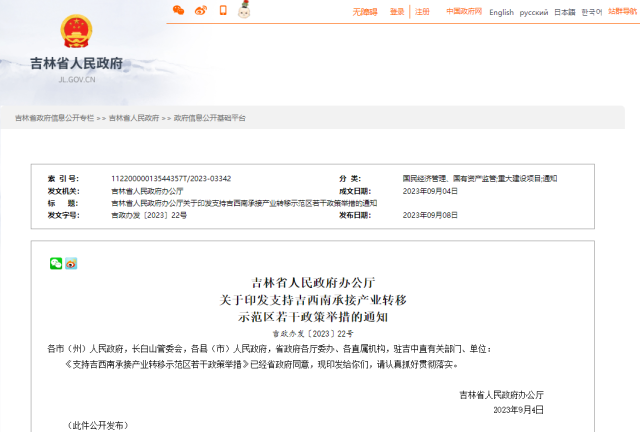Open 无障碍 accessibility mode link
The height and width of the screenshot is (432, 640).
[365, 12]
